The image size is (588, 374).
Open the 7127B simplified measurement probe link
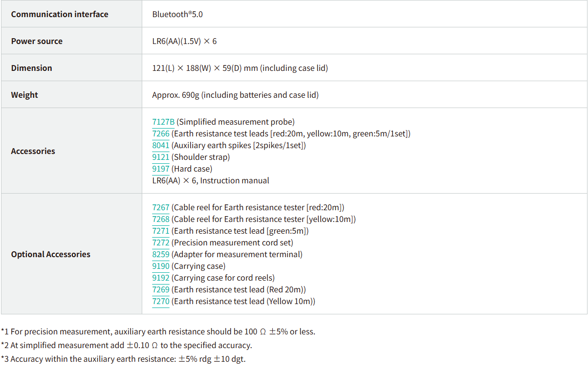coord(163,122)
